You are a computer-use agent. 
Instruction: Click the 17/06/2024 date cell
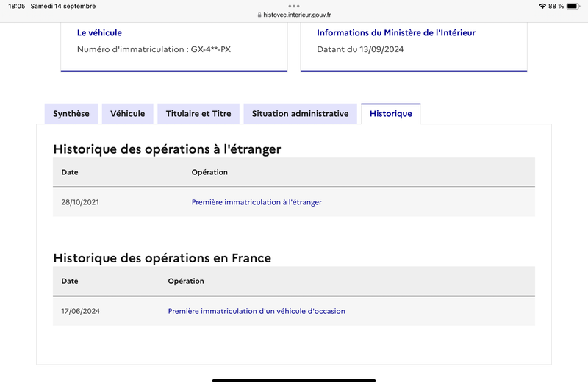(80, 311)
